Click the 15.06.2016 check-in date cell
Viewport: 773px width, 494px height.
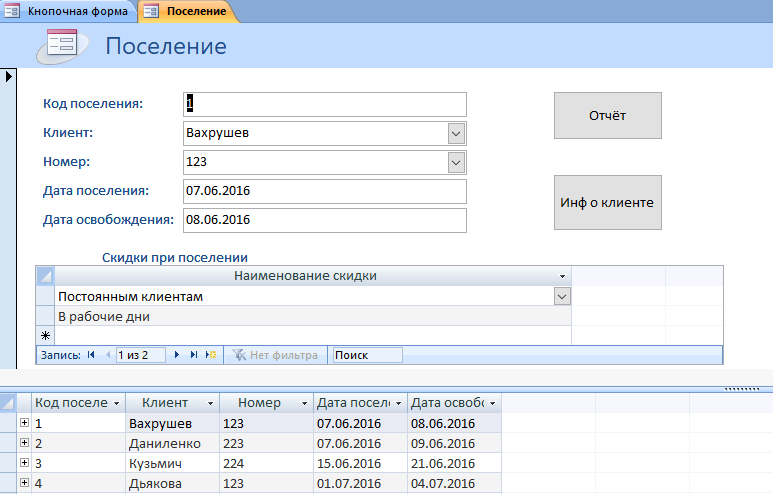[360, 463]
